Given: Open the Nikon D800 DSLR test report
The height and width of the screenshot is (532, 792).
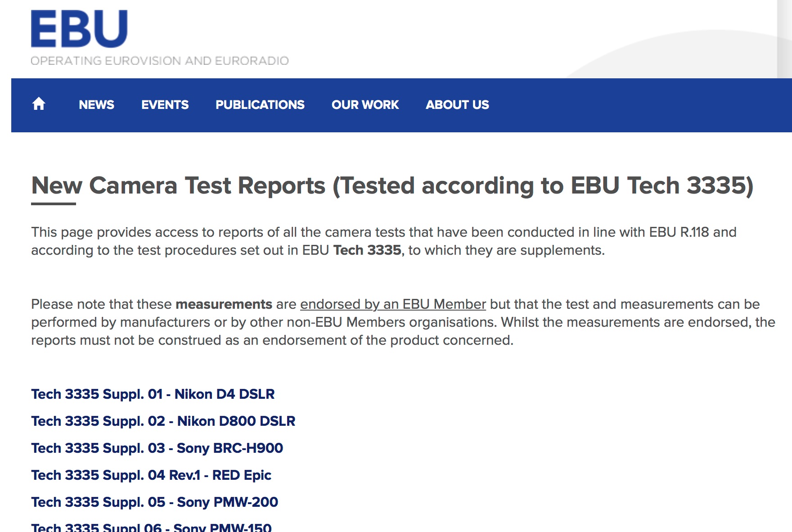Looking at the screenshot, I should [163, 421].
